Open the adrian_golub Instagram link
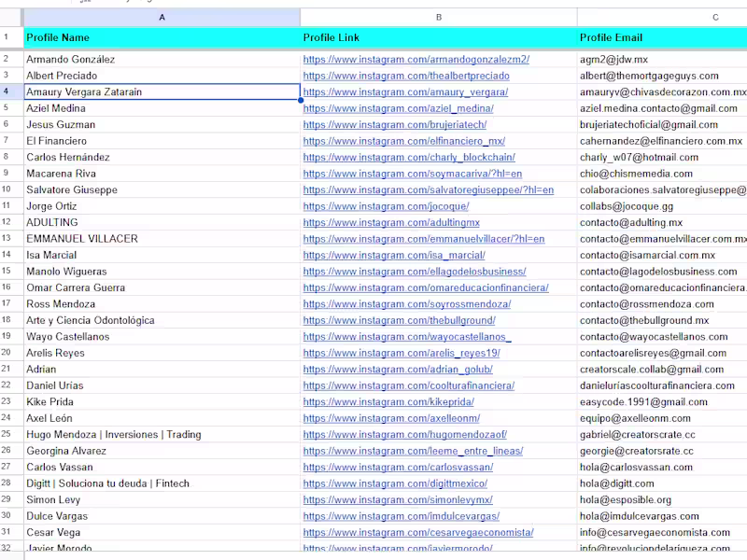This screenshot has width=747, height=560. click(x=398, y=370)
